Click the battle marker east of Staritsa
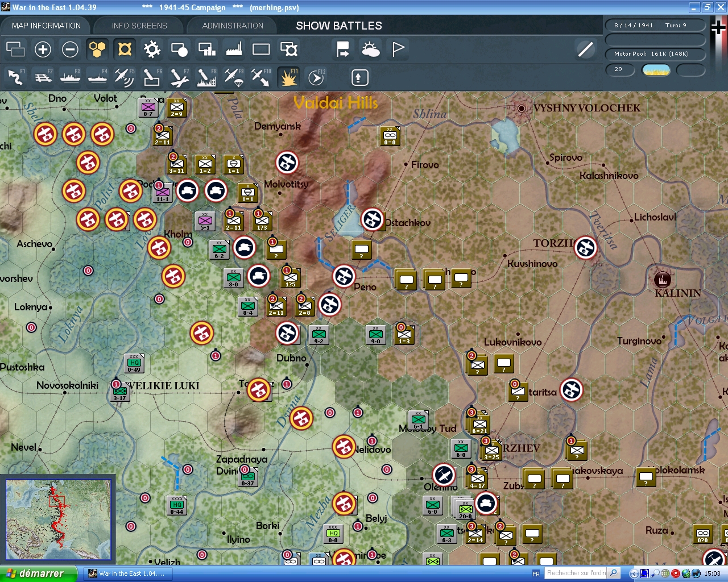The height and width of the screenshot is (582, 728). 572,390
